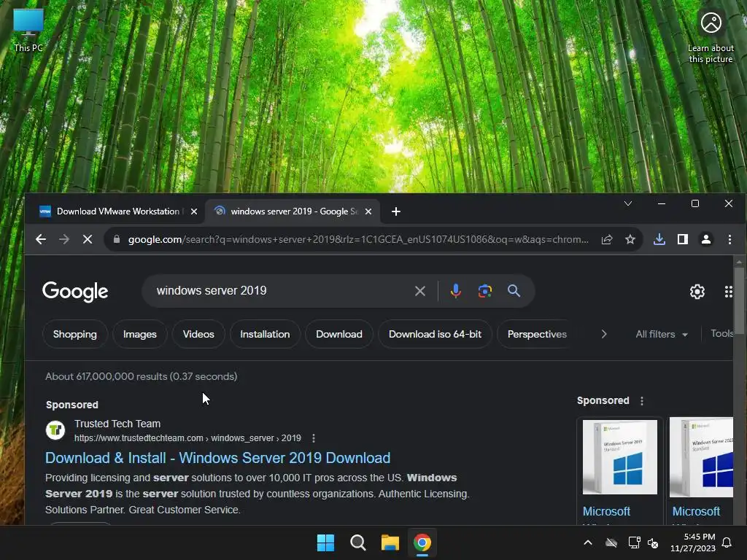Filter results by Videos

198,334
